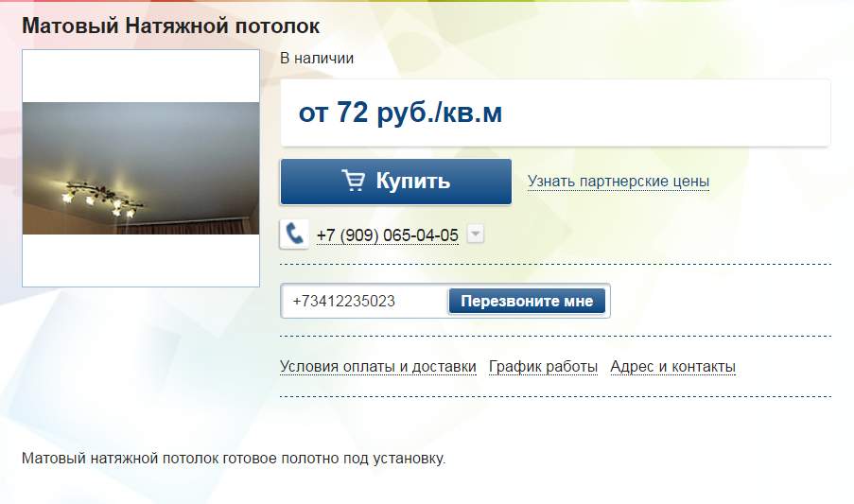Open the matte ceiling product photo
The width and height of the screenshot is (854, 504).
(x=141, y=168)
